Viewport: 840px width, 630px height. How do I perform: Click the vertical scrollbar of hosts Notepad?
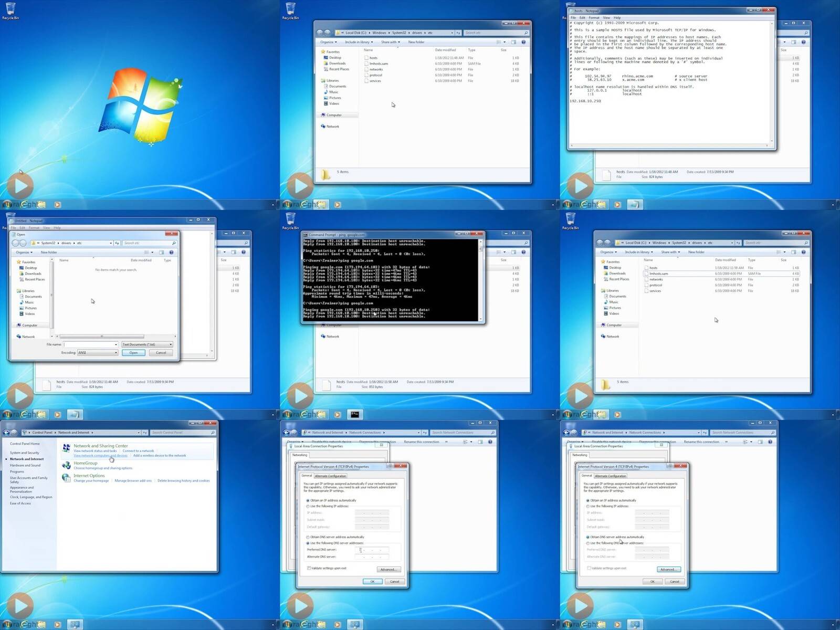771,82
